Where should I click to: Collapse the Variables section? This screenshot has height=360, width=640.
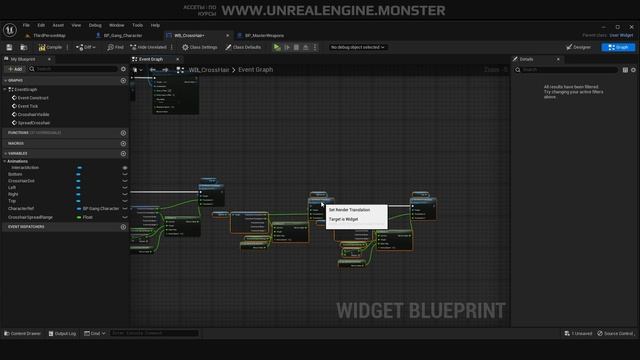click(5, 153)
